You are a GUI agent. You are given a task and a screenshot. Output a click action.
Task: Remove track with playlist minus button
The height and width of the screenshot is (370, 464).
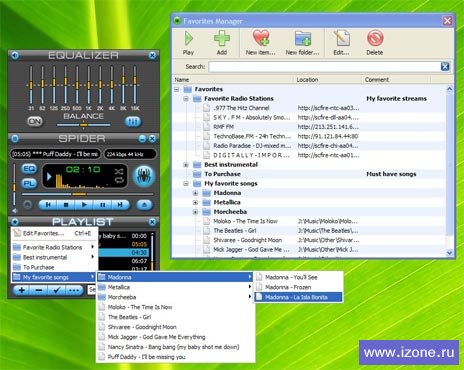point(39,290)
